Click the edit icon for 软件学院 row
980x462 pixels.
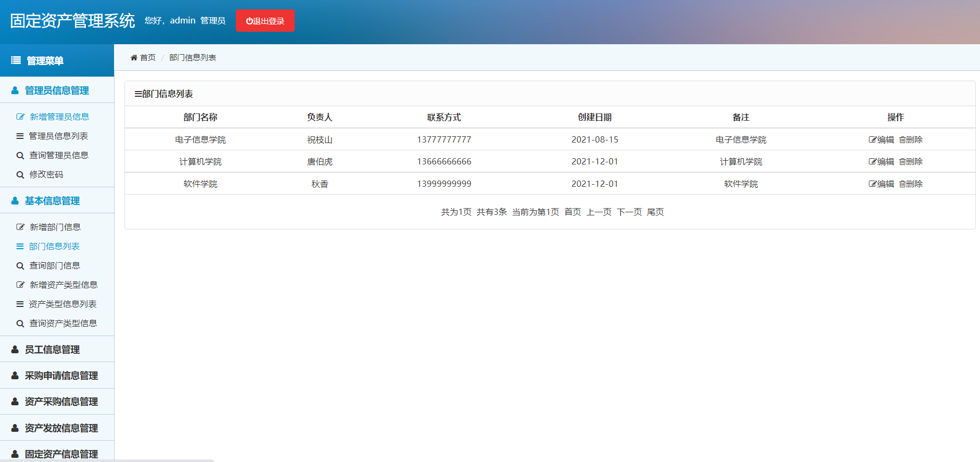[x=872, y=184]
